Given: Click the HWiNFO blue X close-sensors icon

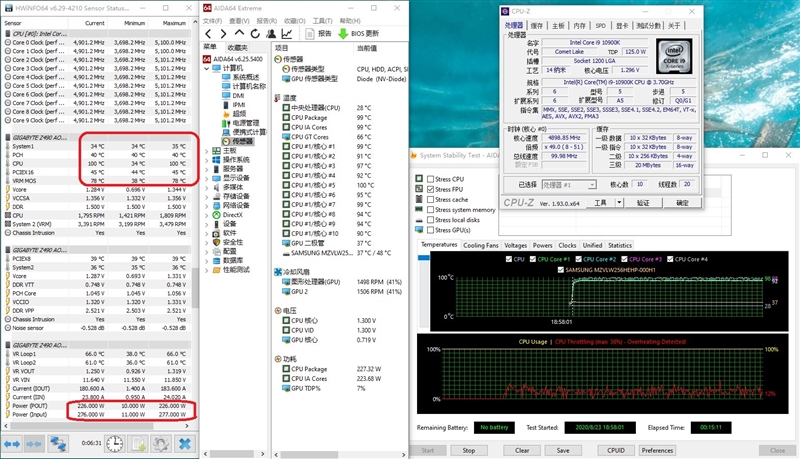Looking at the screenshot, I should [x=185, y=444].
